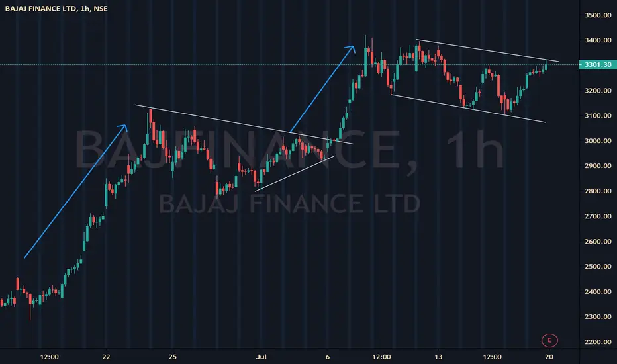
Task: Select the green 3301.30 current price label
Action: pyautogui.click(x=598, y=65)
